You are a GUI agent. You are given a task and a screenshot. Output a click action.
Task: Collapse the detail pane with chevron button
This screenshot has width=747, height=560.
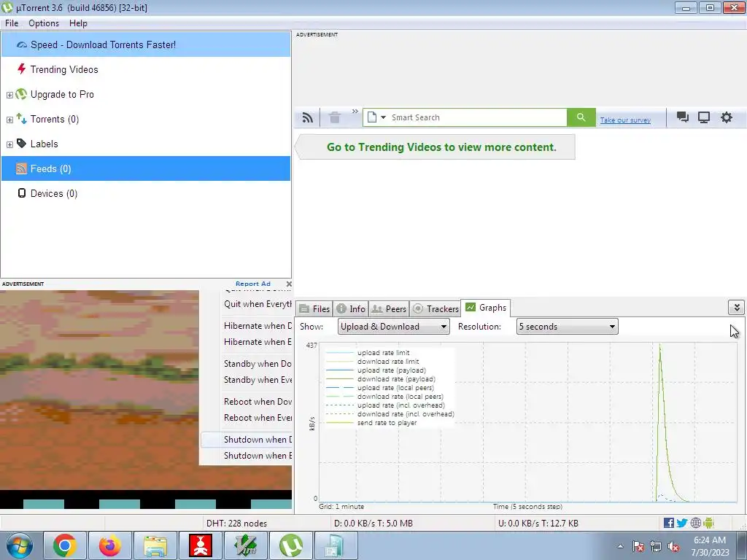point(737,308)
